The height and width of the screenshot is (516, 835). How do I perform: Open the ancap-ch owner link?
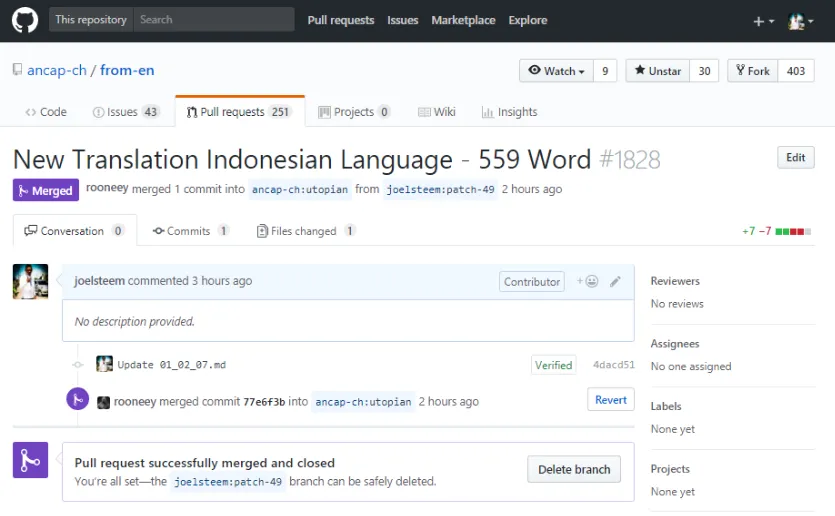(x=56, y=70)
